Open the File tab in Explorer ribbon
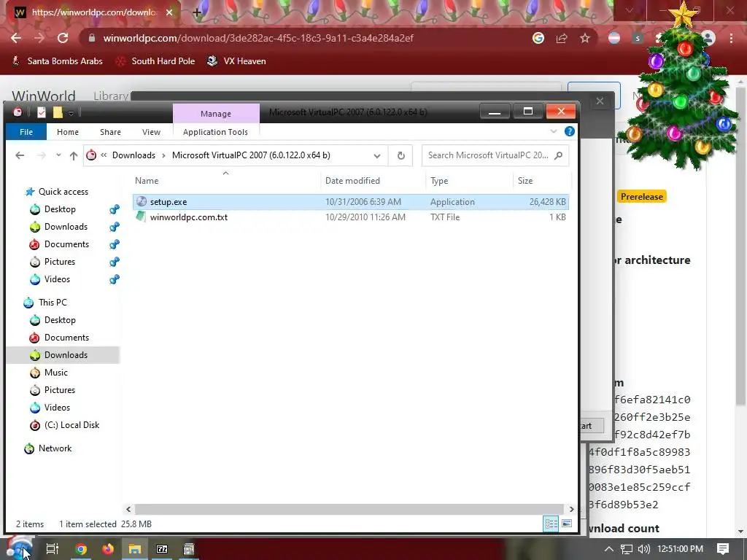The image size is (747, 560). tap(26, 132)
